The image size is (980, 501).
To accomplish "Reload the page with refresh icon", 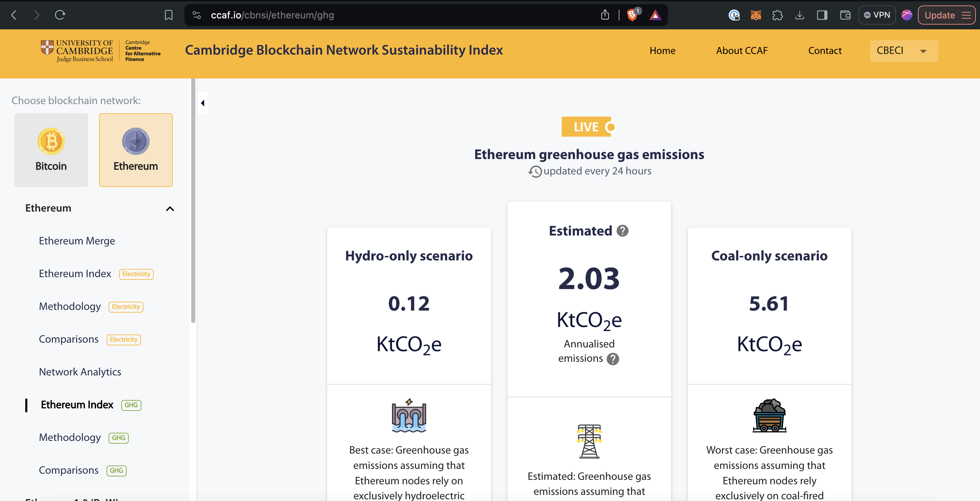I will coord(60,15).
